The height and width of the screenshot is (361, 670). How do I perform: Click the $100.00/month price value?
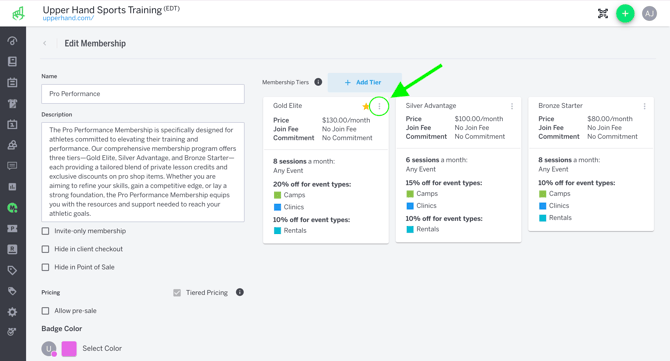(479, 119)
